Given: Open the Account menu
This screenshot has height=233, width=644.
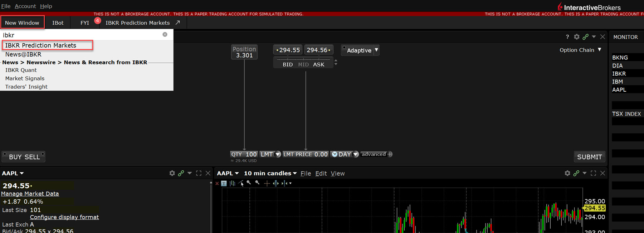Looking at the screenshot, I should coord(25,6).
